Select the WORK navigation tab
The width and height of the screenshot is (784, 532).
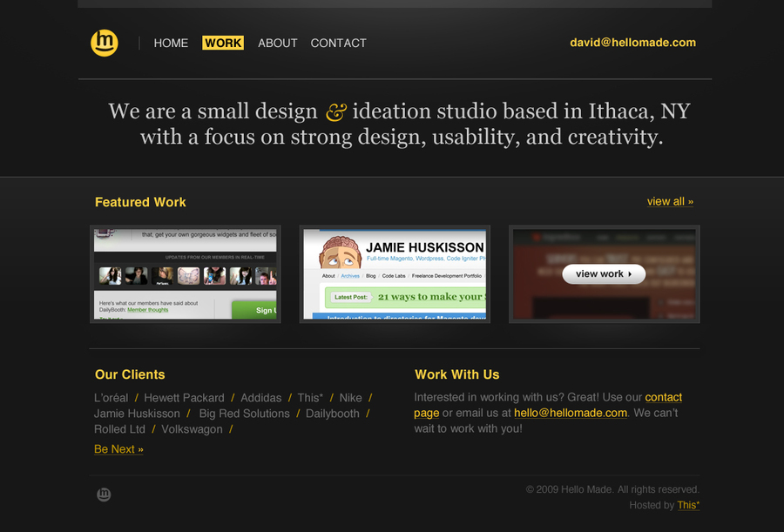pos(223,43)
